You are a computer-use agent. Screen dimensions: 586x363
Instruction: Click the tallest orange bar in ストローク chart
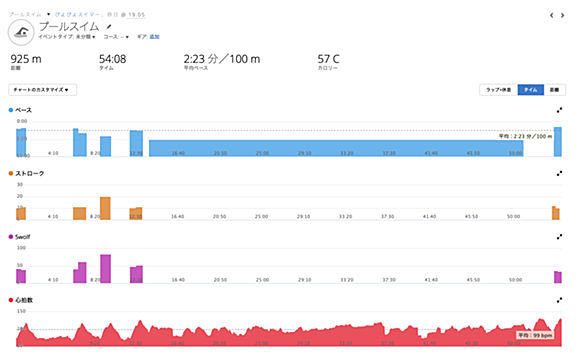105,208
